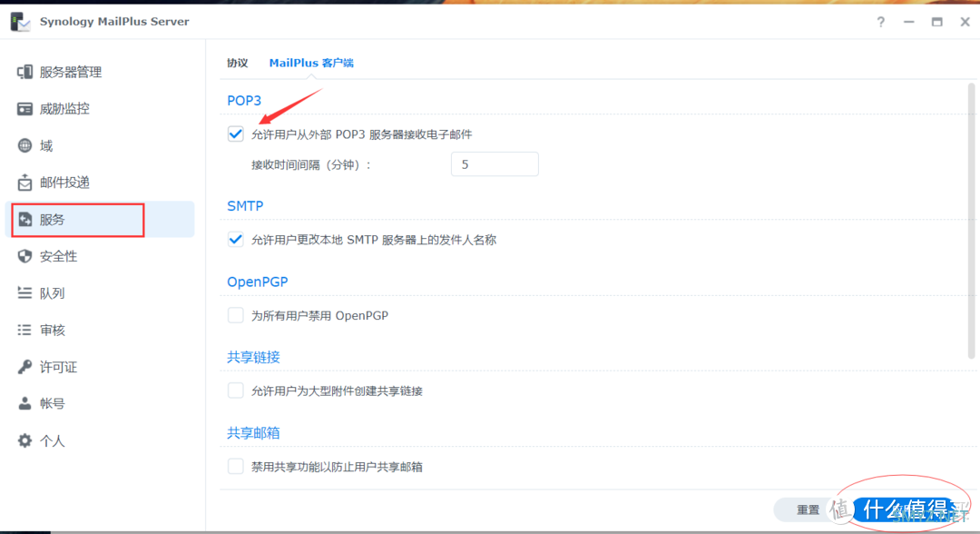Image resolution: width=980 pixels, height=534 pixels.
Task: Open 服务器管理 in the sidebar
Action: (100, 72)
